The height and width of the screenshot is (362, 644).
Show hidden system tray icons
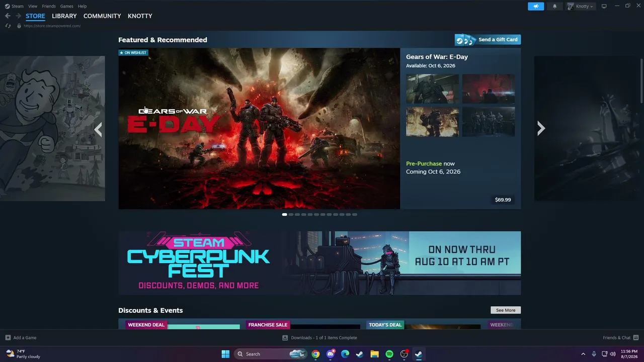[583, 354]
